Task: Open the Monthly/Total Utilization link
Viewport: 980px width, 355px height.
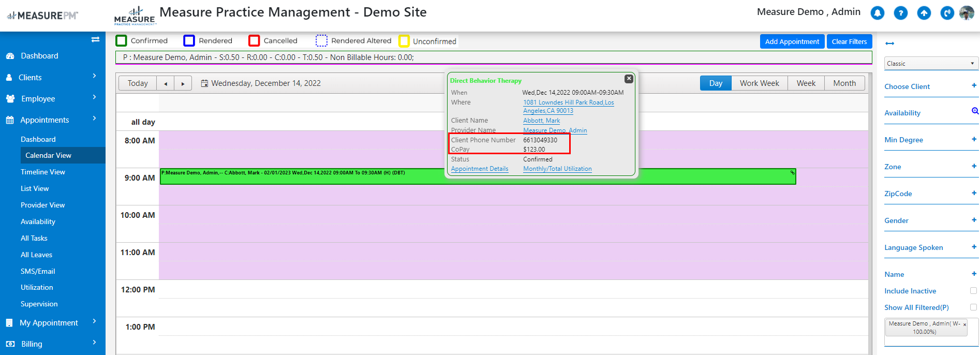Action: tap(557, 169)
